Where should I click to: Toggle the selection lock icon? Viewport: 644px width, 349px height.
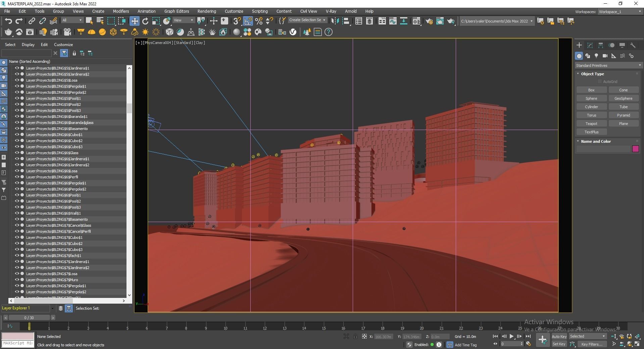click(355, 336)
